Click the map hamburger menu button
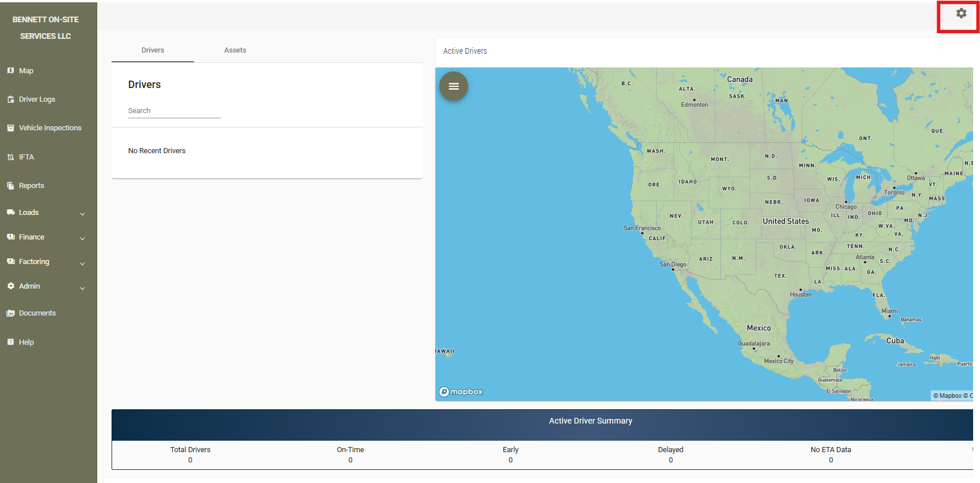The width and height of the screenshot is (980, 483). [x=454, y=86]
